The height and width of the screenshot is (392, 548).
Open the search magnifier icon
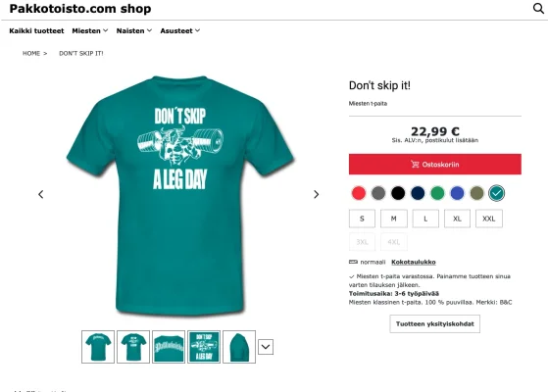538,8
